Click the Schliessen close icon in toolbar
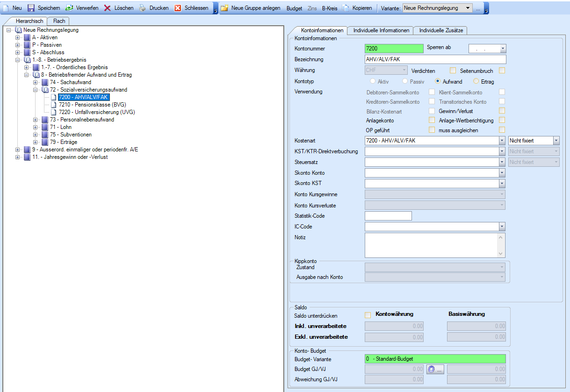This screenshot has width=570, height=392. point(178,8)
